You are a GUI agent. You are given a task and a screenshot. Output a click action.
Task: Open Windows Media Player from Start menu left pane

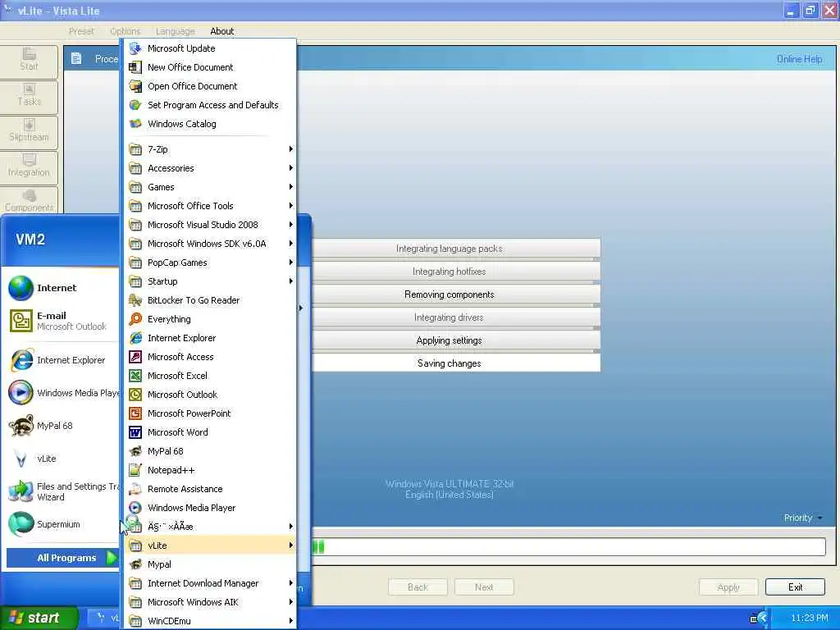pos(62,393)
